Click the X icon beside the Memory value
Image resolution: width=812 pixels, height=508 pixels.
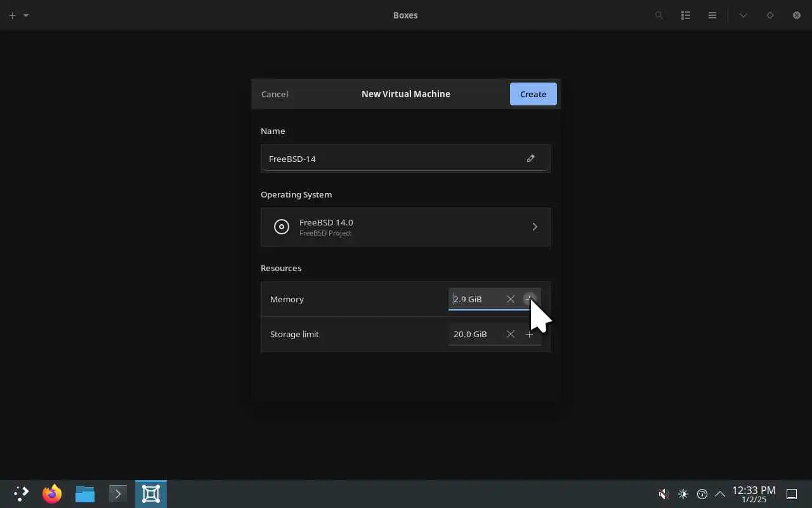510,299
